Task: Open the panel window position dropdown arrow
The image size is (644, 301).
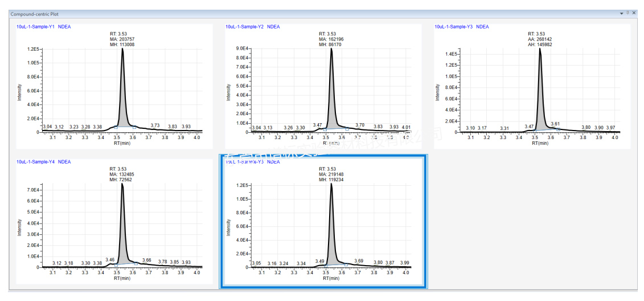Action: (622, 13)
